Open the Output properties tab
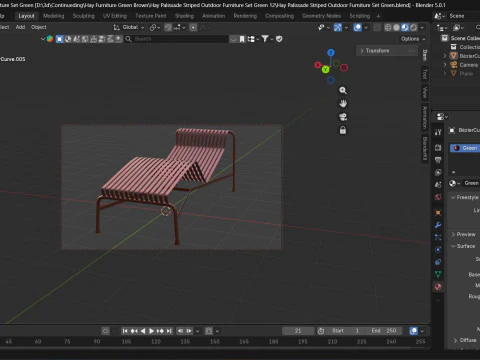 [x=438, y=160]
